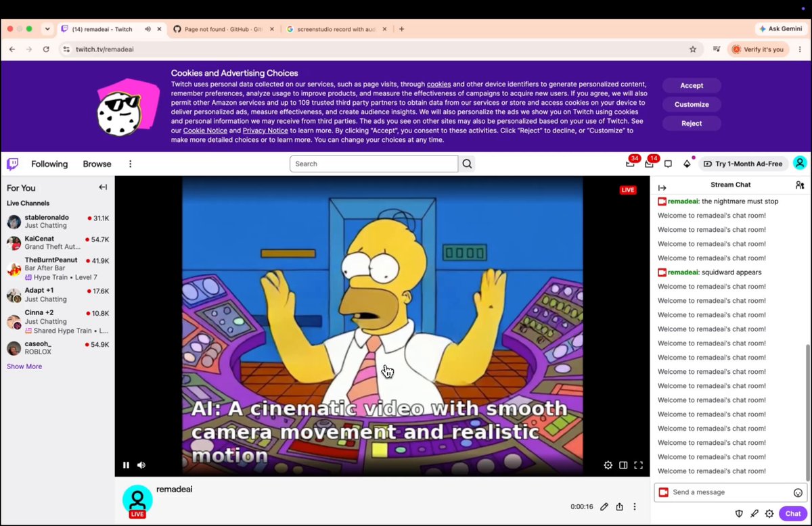812x526 pixels.
Task: Open chat settings gear icon
Action: click(769, 514)
